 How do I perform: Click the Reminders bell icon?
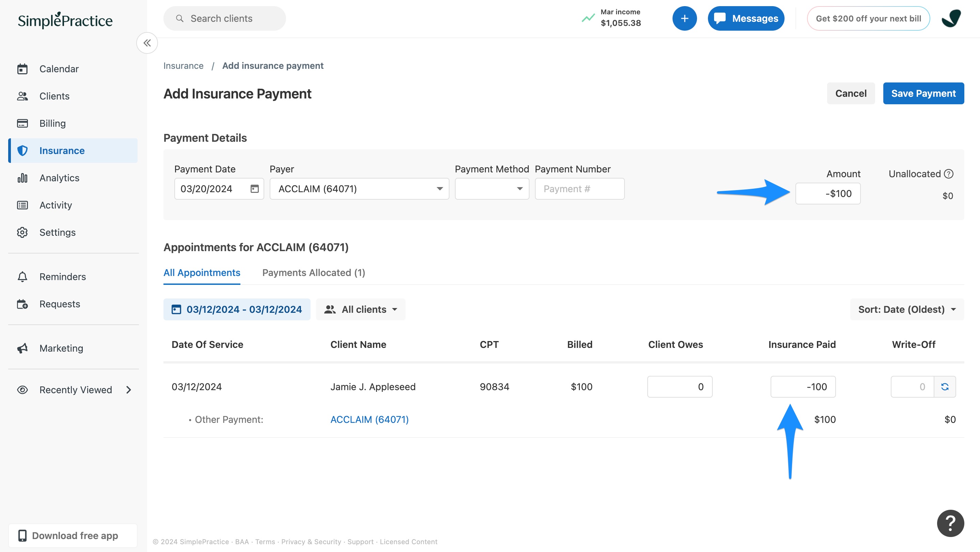22,277
